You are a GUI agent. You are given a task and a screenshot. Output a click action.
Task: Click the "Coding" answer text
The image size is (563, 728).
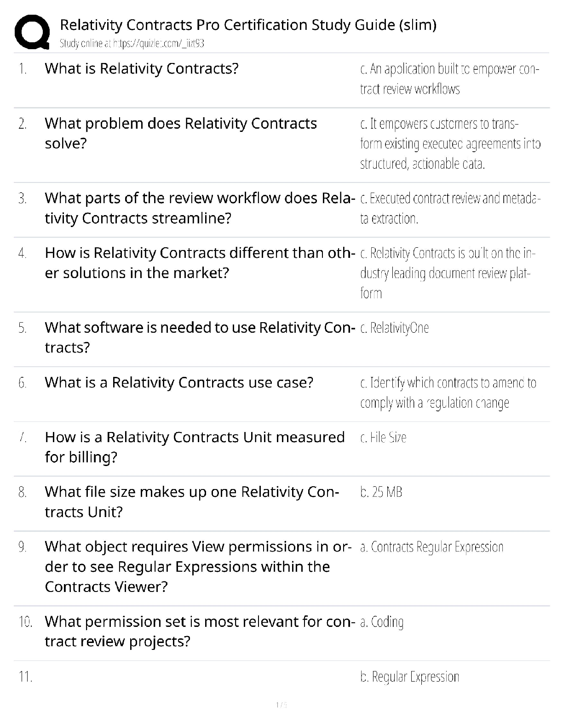(382, 622)
